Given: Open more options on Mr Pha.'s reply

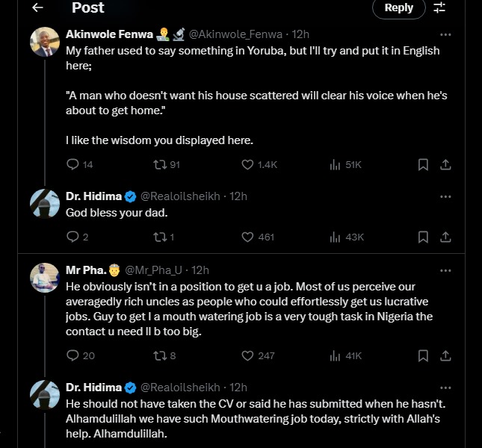Looking at the screenshot, I should tap(445, 270).
